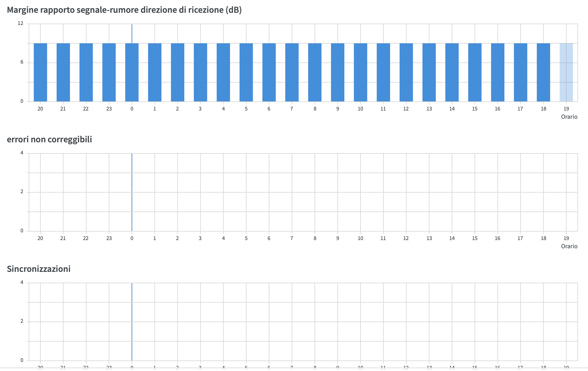588x371 pixels.
Task: Click the 'Sincronizzazioni' heading
Action: pyautogui.click(x=39, y=269)
